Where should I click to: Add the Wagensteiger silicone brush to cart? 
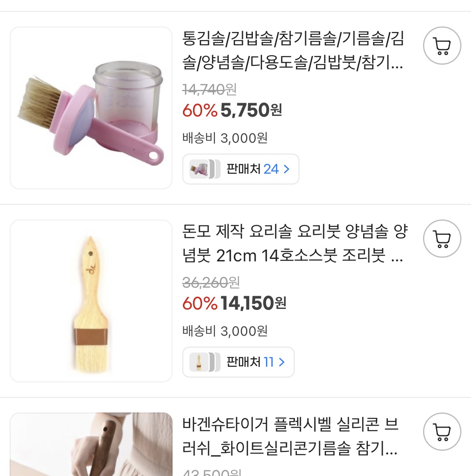click(x=442, y=432)
